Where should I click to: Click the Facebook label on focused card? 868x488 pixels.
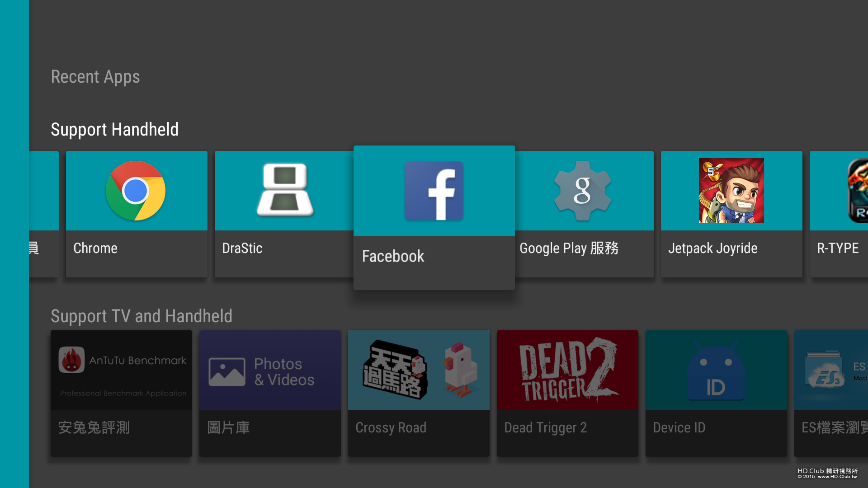(x=393, y=256)
